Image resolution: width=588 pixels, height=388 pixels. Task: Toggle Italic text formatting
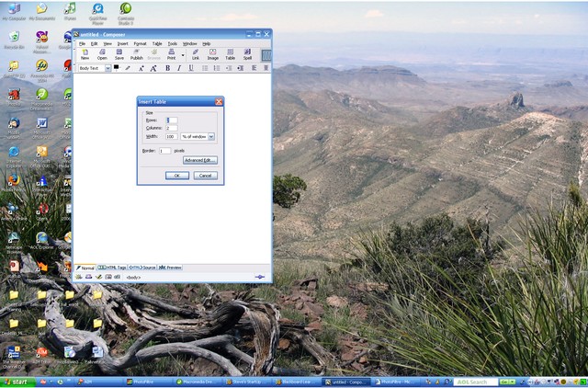tap(179, 68)
